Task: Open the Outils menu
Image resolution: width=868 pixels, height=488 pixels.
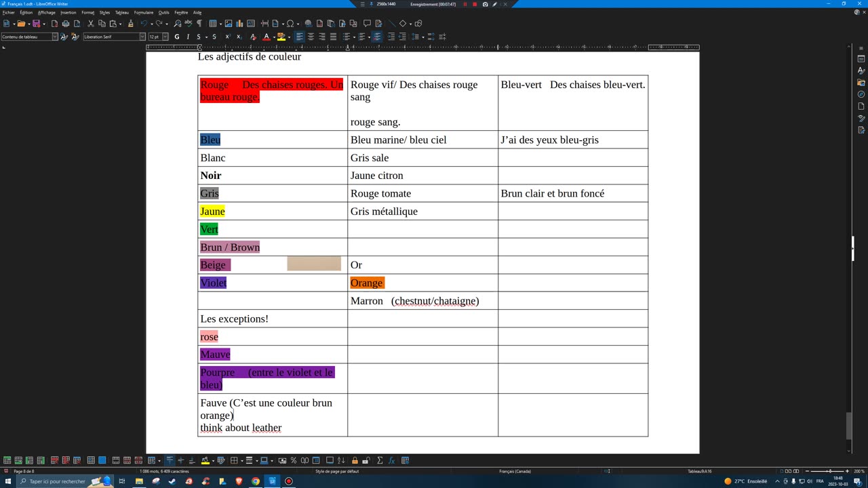Action: pos(163,12)
